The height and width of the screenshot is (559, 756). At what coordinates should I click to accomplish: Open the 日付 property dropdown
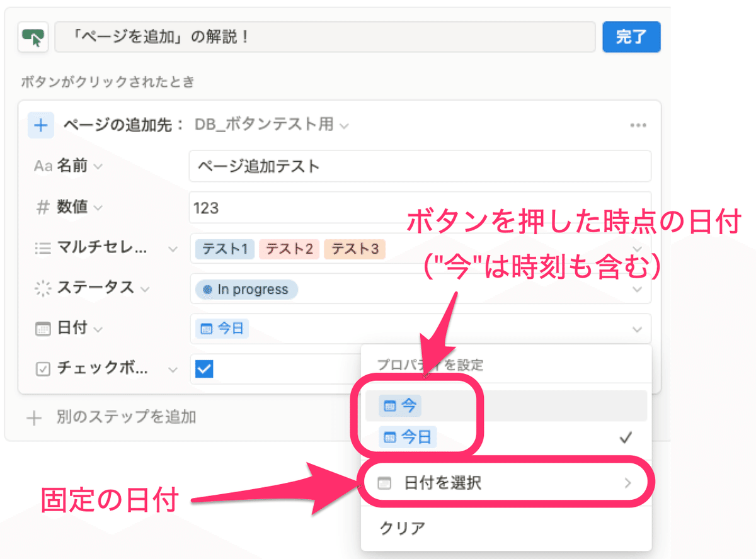click(x=68, y=329)
